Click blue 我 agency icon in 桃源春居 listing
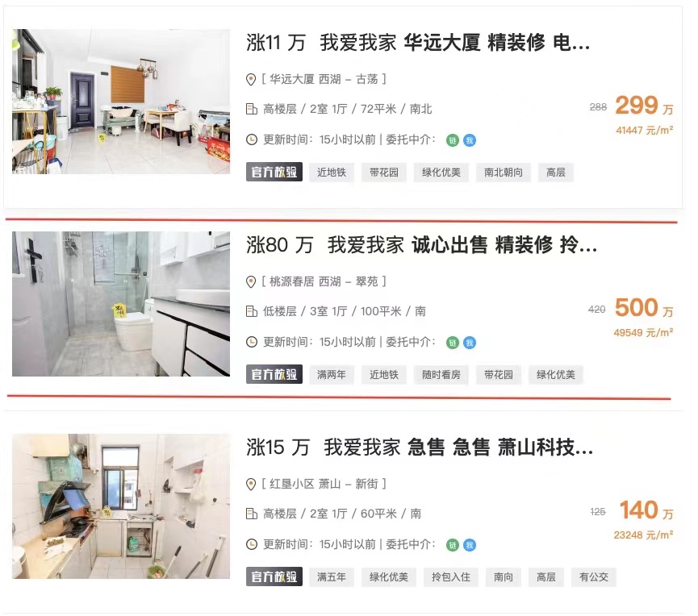Image resolution: width=698 pixels, height=616 pixels. [x=469, y=343]
